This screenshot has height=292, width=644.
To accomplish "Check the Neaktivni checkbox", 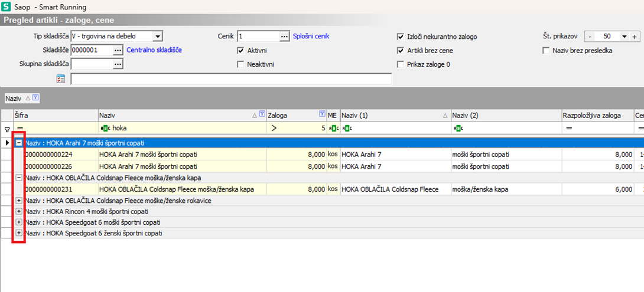I will point(240,64).
